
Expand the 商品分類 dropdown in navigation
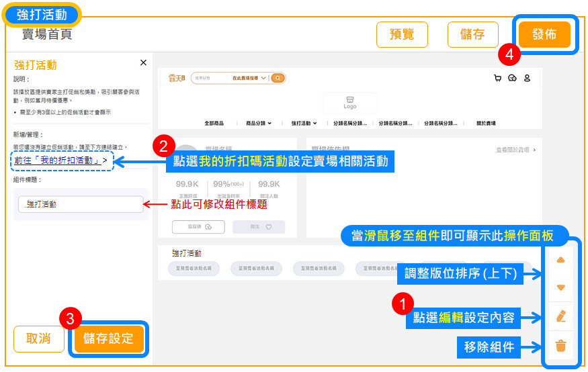coord(259,124)
